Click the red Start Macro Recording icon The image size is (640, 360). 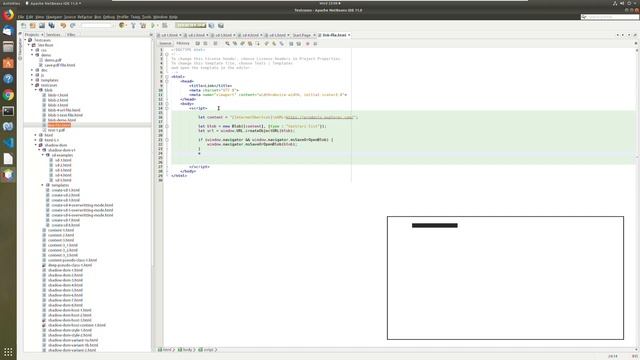click(308, 43)
